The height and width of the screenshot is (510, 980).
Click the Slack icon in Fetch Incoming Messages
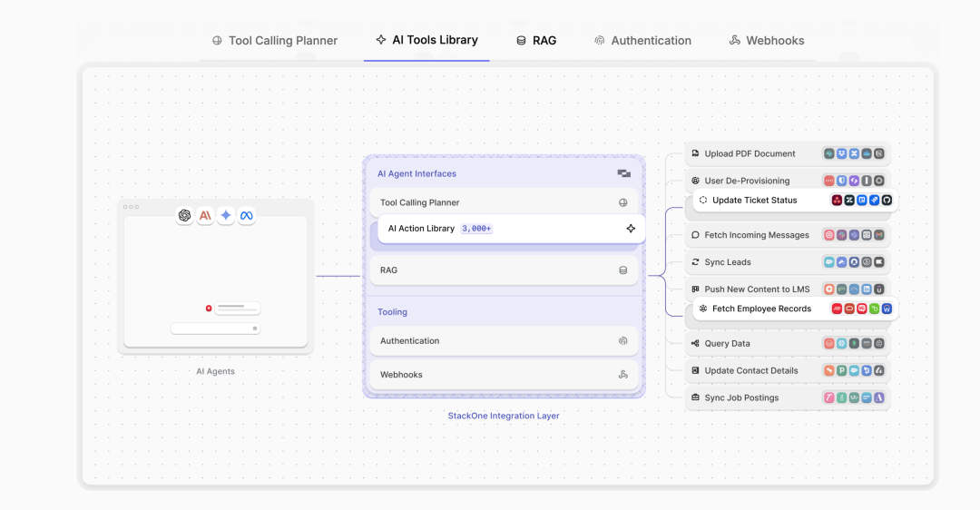(x=842, y=235)
